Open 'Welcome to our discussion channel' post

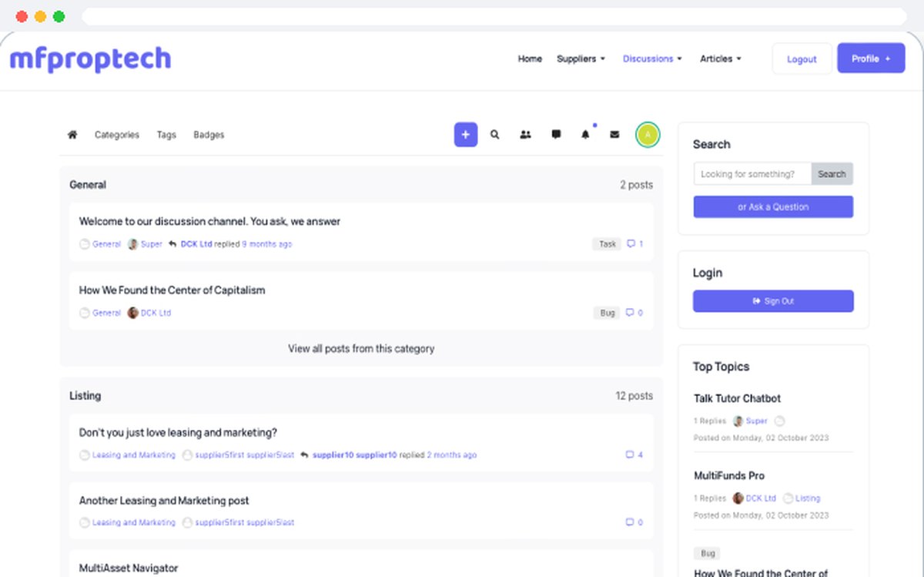209,222
